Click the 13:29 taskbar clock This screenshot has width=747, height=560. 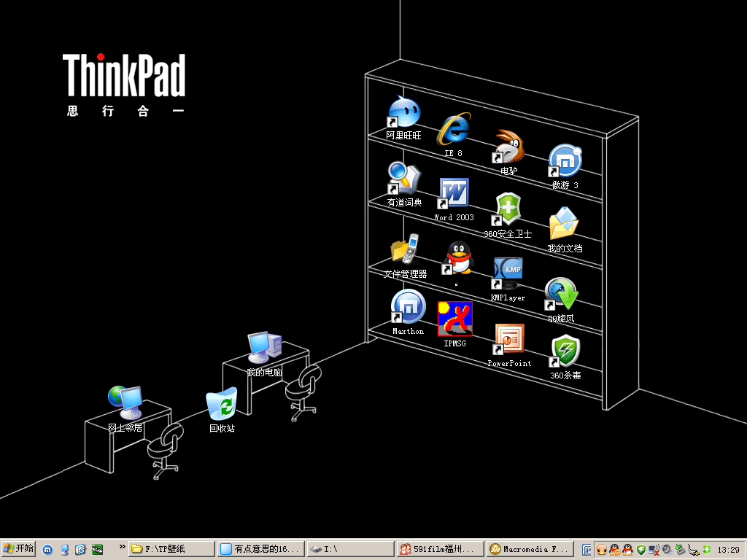[729, 550]
